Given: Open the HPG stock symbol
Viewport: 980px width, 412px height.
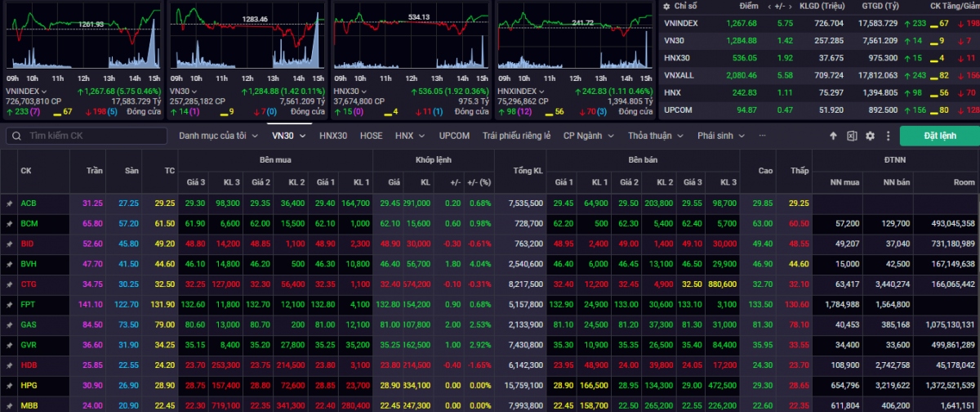Looking at the screenshot, I should click(29, 384).
